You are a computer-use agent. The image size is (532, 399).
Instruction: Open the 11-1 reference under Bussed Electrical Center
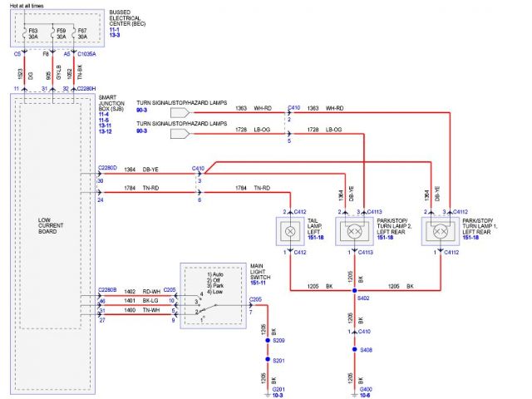coord(115,30)
